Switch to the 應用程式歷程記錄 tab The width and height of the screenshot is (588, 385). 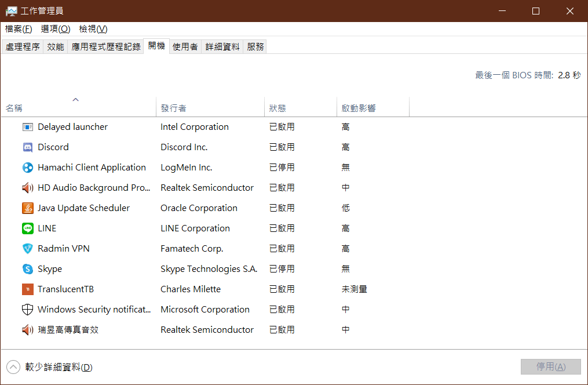106,46
